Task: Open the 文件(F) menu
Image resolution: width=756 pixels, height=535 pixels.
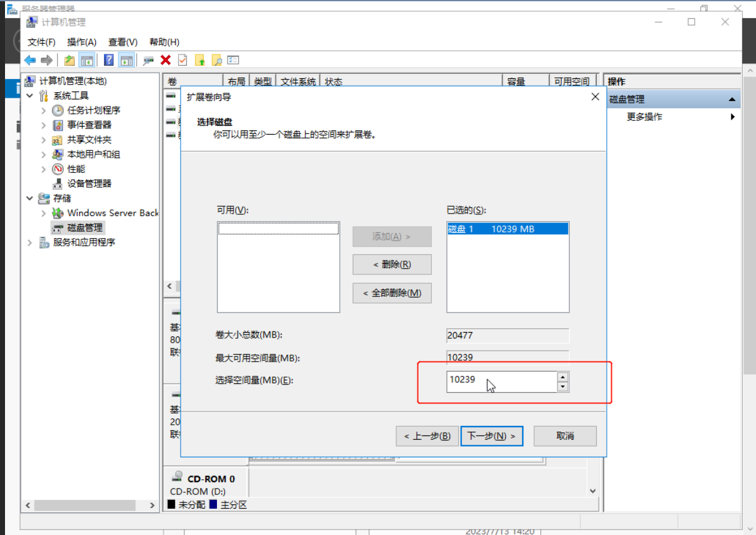Action: tap(42, 42)
